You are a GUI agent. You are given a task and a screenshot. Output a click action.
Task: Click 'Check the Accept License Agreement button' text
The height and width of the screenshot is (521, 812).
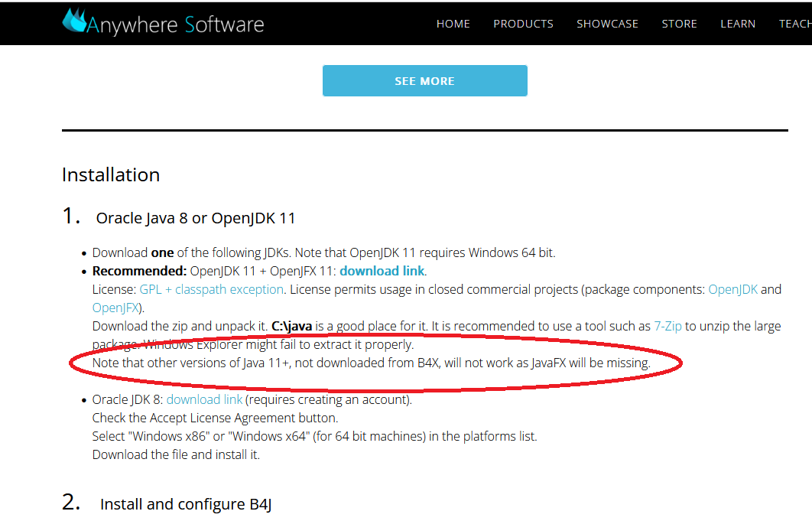(215, 418)
